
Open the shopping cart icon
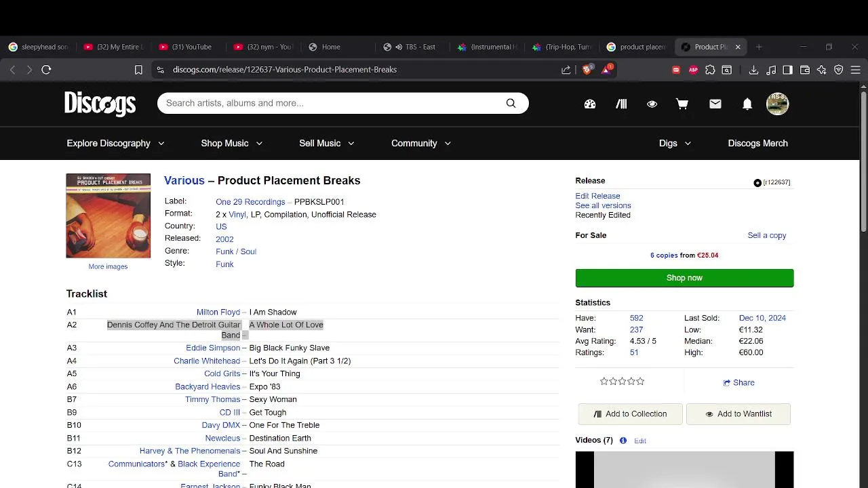tap(682, 104)
